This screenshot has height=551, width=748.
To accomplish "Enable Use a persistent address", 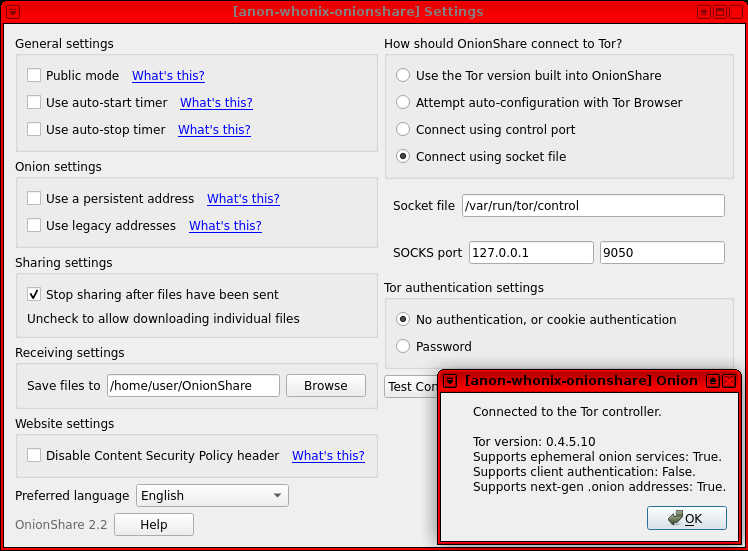I will click(34, 199).
